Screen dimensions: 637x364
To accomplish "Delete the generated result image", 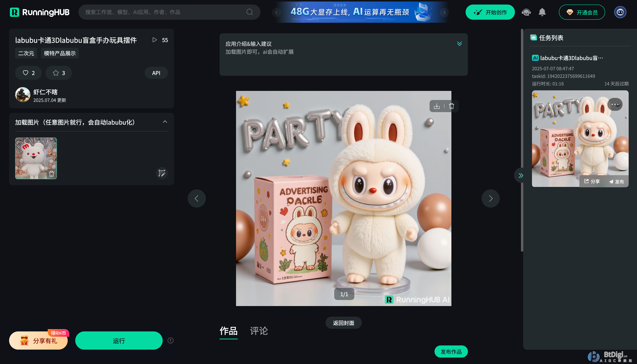I will (451, 106).
